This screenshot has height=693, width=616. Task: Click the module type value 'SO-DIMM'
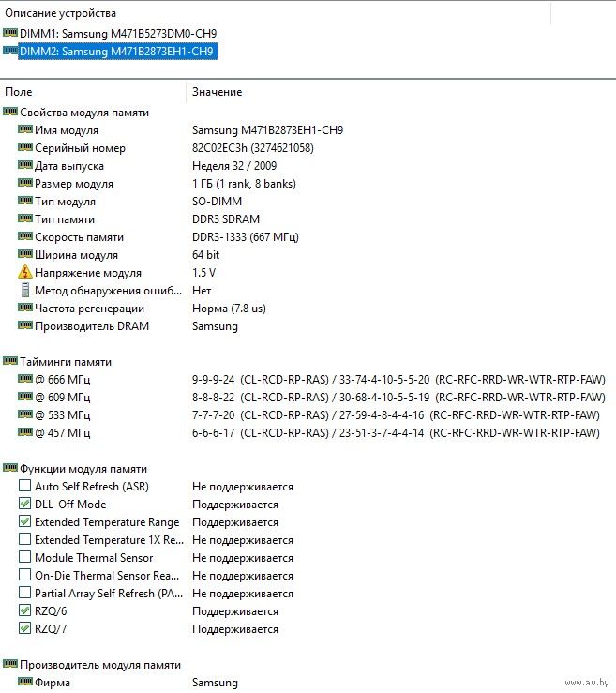click(x=217, y=202)
